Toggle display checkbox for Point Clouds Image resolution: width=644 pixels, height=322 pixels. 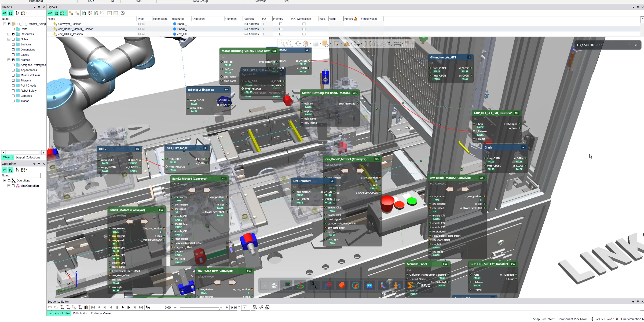click(x=13, y=86)
